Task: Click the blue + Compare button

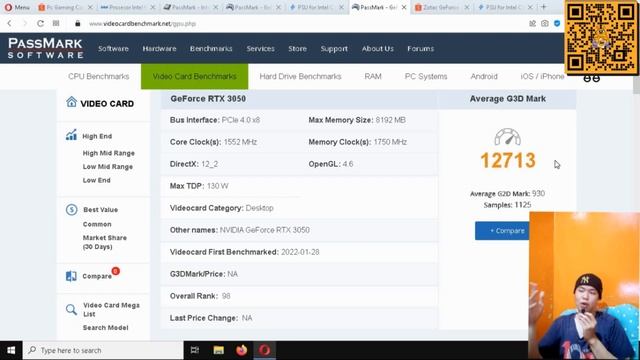Action: pyautogui.click(x=502, y=231)
